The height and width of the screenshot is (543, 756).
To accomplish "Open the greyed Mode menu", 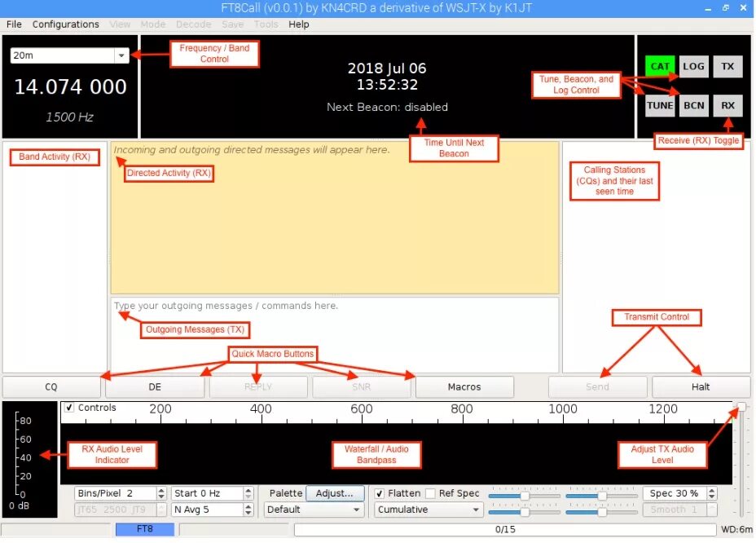I will [153, 24].
